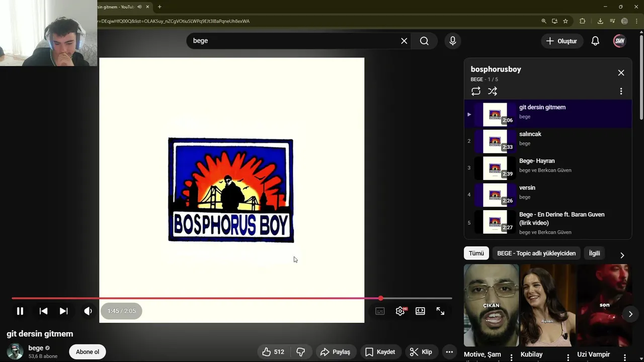Click the magnifier search button
Screen dimensions: 644x362
pos(424,41)
